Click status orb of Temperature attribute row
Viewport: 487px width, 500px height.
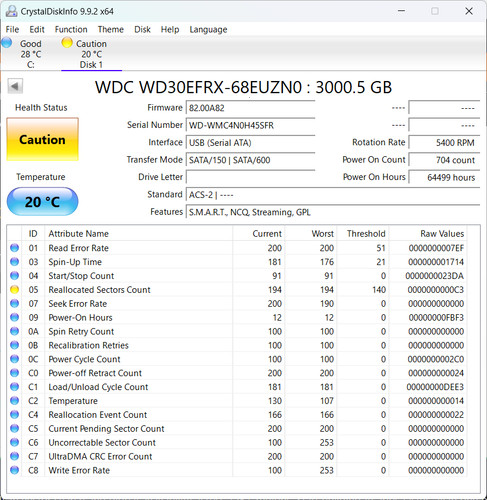(x=14, y=401)
